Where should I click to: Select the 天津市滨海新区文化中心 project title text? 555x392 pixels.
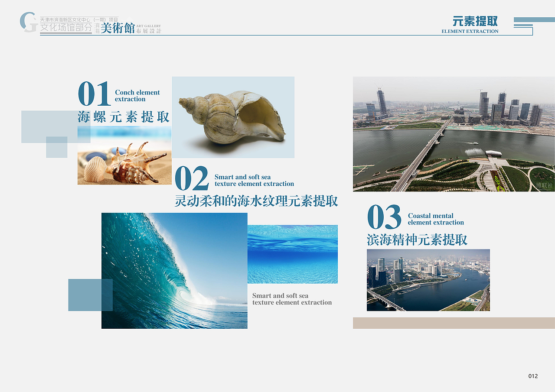point(79,20)
